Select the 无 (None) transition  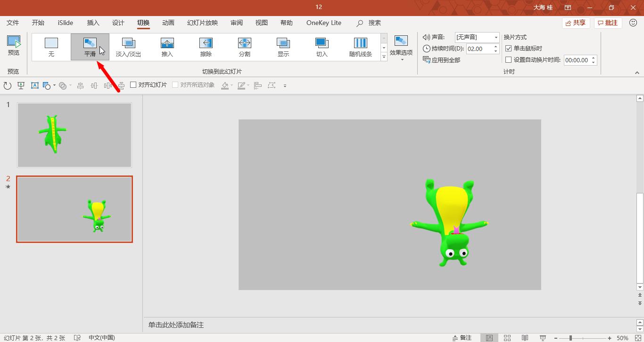click(51, 47)
